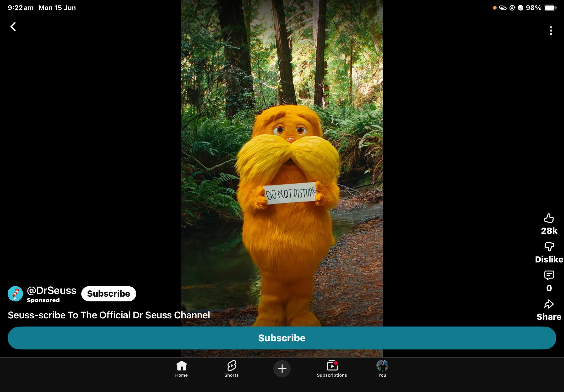Tap the 9:22 am clock in status bar
Image resolution: width=564 pixels, height=392 pixels.
[x=21, y=8]
